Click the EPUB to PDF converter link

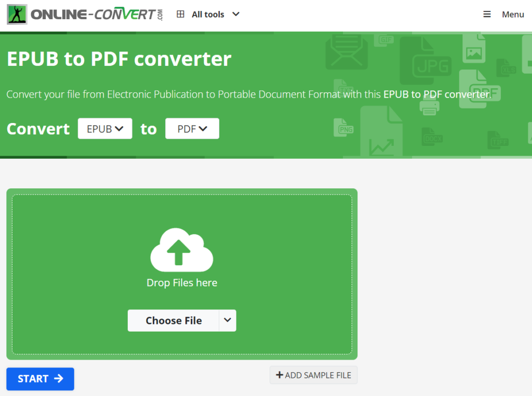[435, 94]
